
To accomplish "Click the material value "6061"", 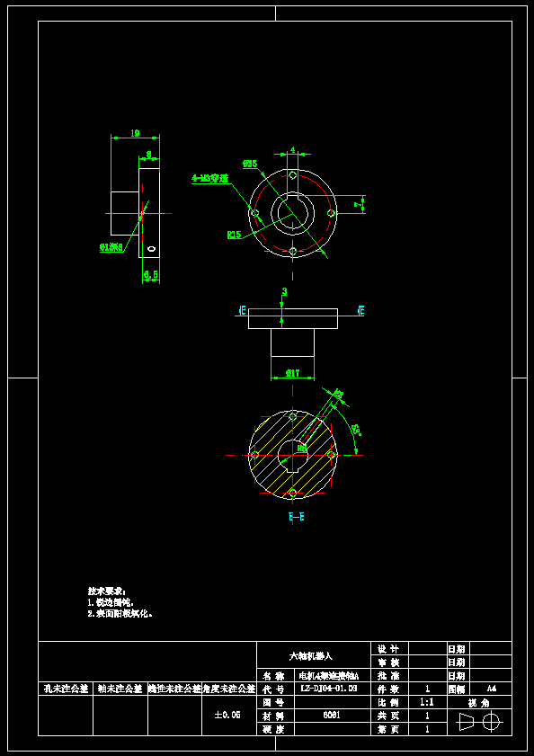I will pyautogui.click(x=332, y=716).
